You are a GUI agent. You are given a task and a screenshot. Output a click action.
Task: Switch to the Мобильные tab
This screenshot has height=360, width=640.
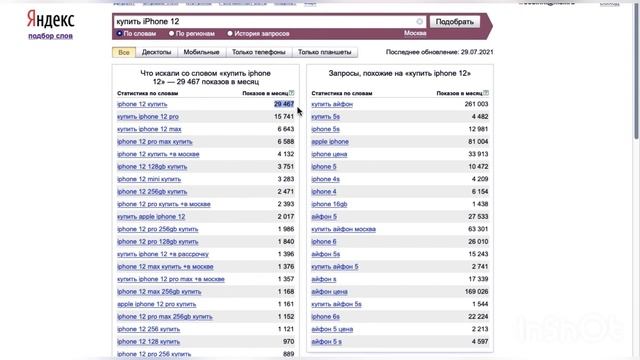pos(202,52)
